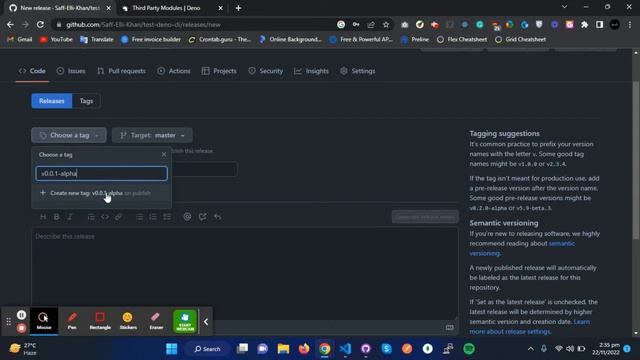Open the Grid Cheatsheet bookmark
The width and height of the screenshot is (640, 360).
[x=520, y=39]
